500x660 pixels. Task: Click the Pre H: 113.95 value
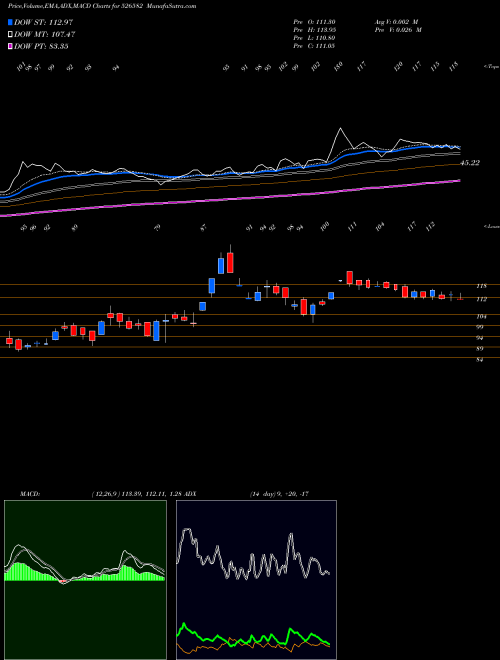click(314, 30)
